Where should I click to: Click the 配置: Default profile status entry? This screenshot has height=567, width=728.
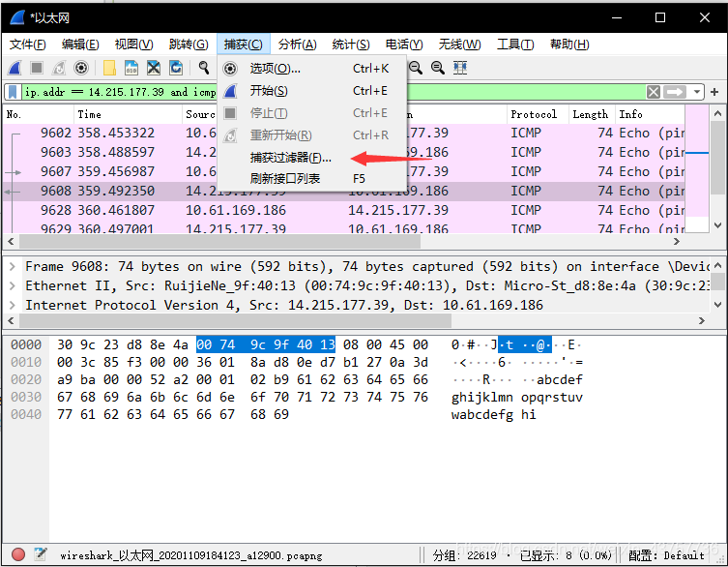[666, 555]
